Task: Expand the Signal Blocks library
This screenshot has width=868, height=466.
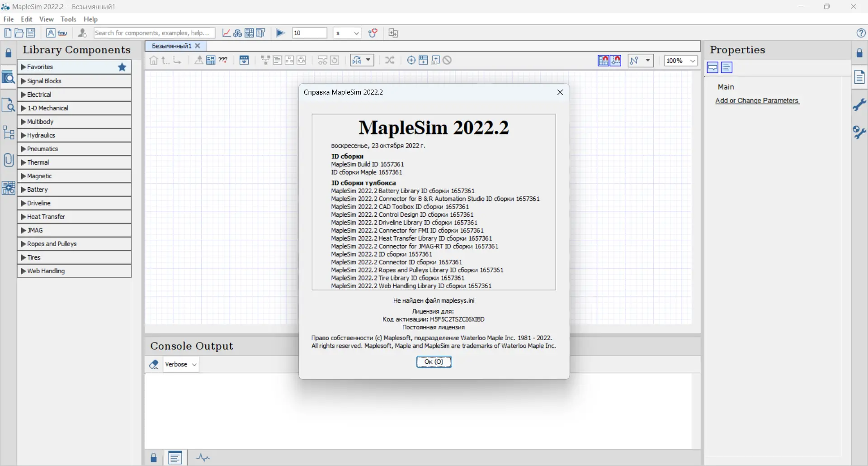Action: [x=74, y=81]
